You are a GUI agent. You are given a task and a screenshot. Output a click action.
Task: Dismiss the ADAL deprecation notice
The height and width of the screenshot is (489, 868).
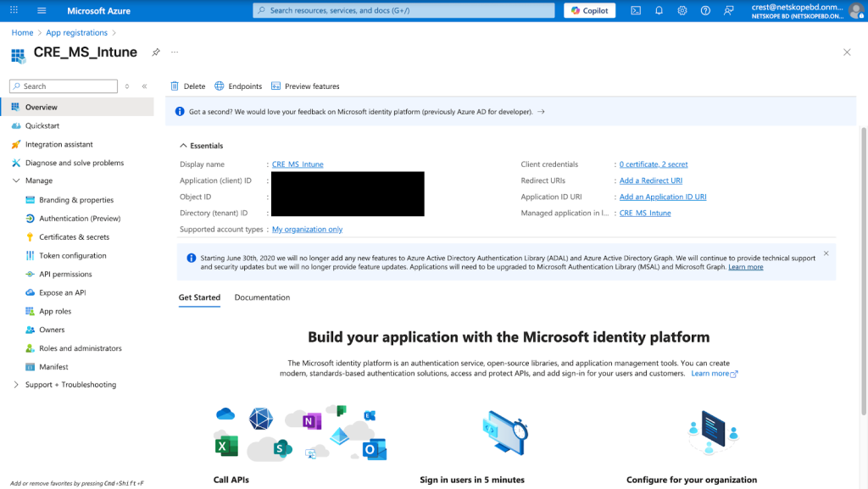point(826,253)
